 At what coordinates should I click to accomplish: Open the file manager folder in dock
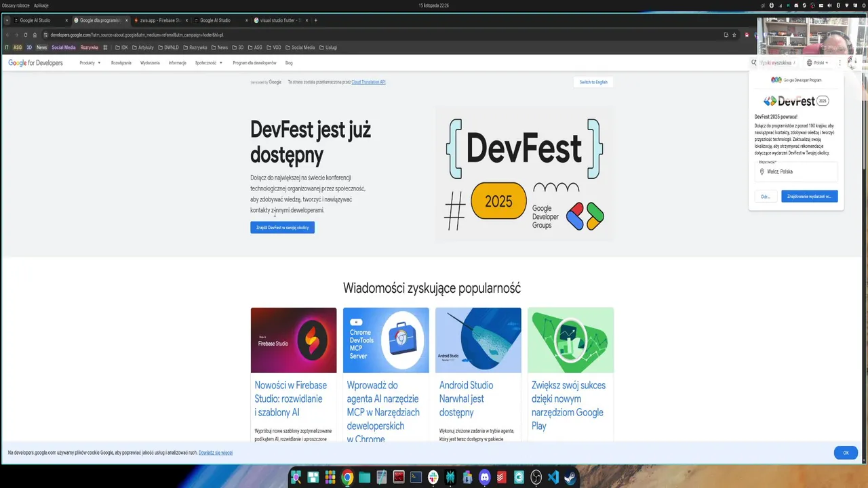(x=365, y=476)
